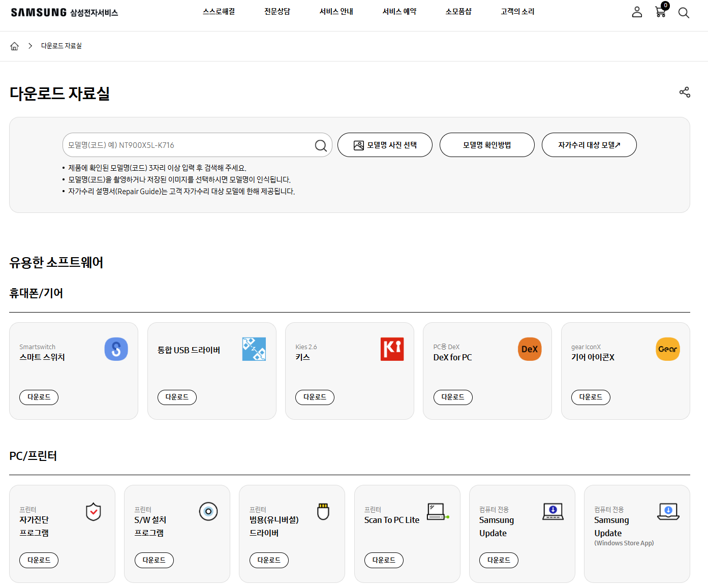708x588 pixels.
Task: Open the 서비스 예약 menu
Action: coord(399,12)
